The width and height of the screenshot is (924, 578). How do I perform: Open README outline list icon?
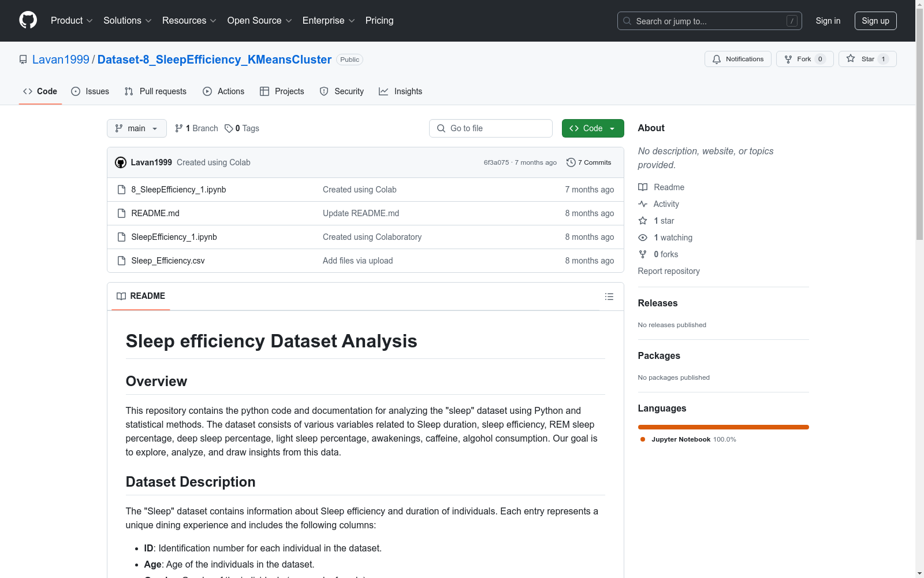coord(609,297)
